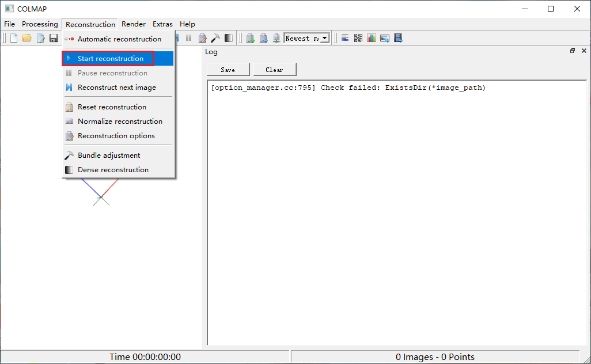Close the Log panel
The image size is (591, 364).
click(x=584, y=51)
